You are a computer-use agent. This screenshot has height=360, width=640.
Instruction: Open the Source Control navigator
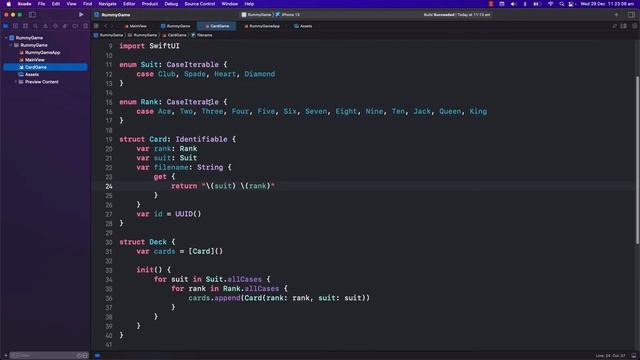(16, 26)
